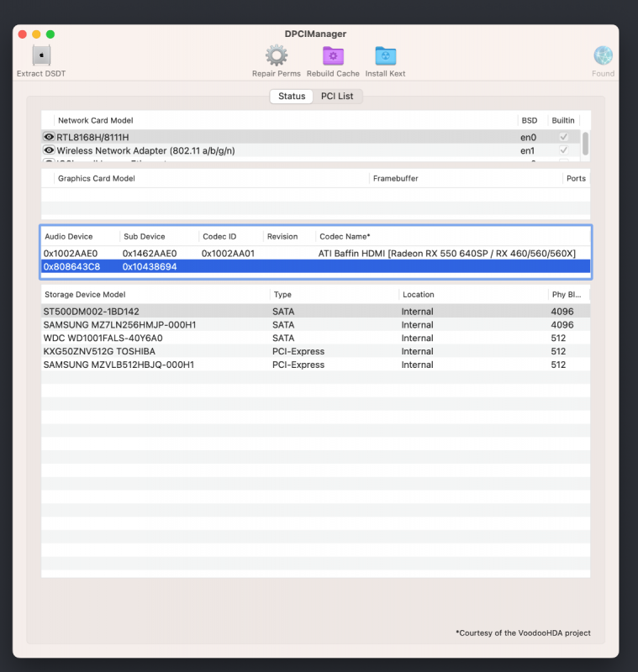The width and height of the screenshot is (638, 672).
Task: Click sub device value 0x10438694
Action: tap(150, 266)
